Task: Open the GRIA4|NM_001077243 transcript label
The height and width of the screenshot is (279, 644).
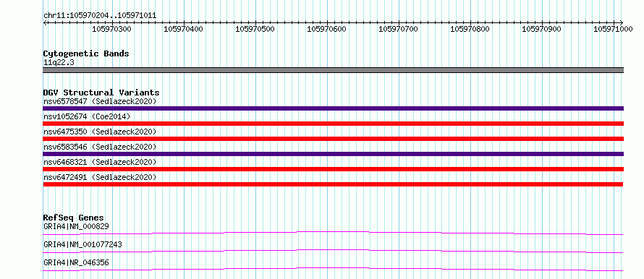Action: 82,244
